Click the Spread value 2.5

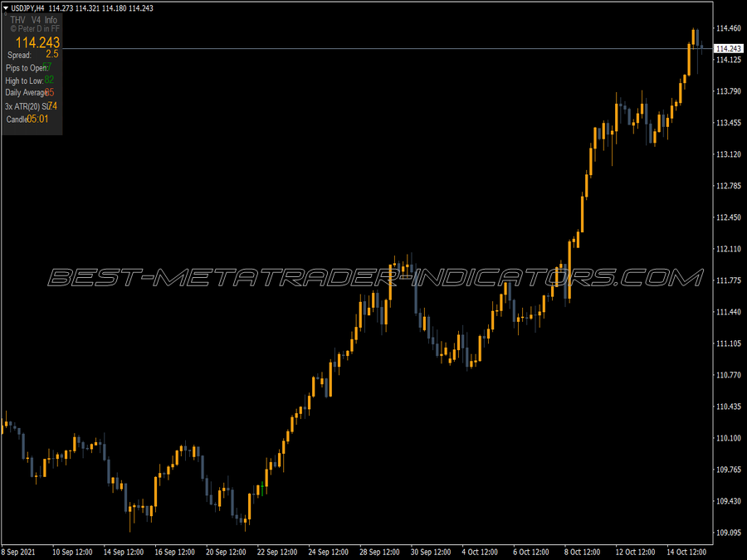[x=52, y=54]
